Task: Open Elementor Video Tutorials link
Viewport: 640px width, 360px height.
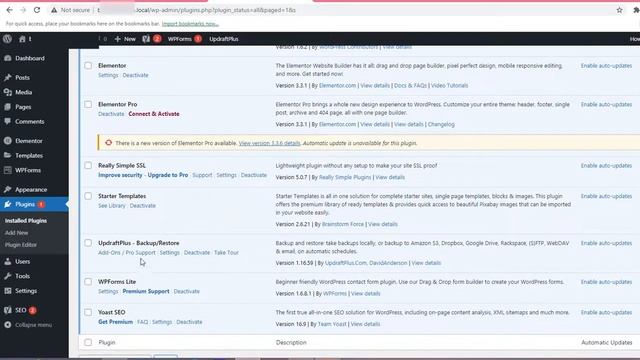Action: coord(449,86)
